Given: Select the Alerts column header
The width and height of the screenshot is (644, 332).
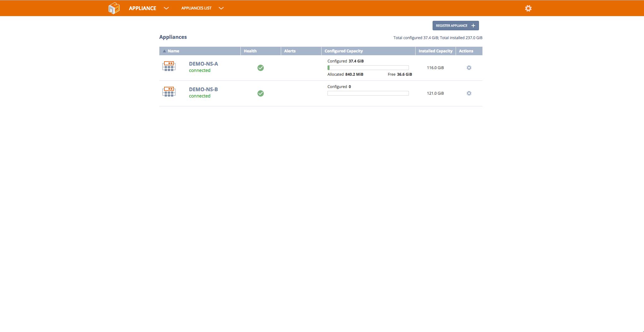Looking at the screenshot, I should (x=290, y=51).
